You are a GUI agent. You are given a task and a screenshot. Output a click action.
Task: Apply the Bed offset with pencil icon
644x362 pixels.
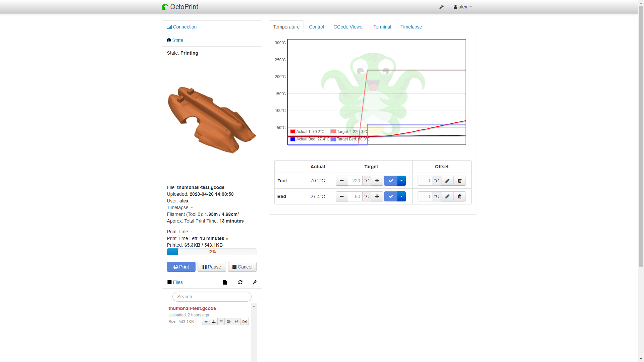pyautogui.click(x=447, y=196)
